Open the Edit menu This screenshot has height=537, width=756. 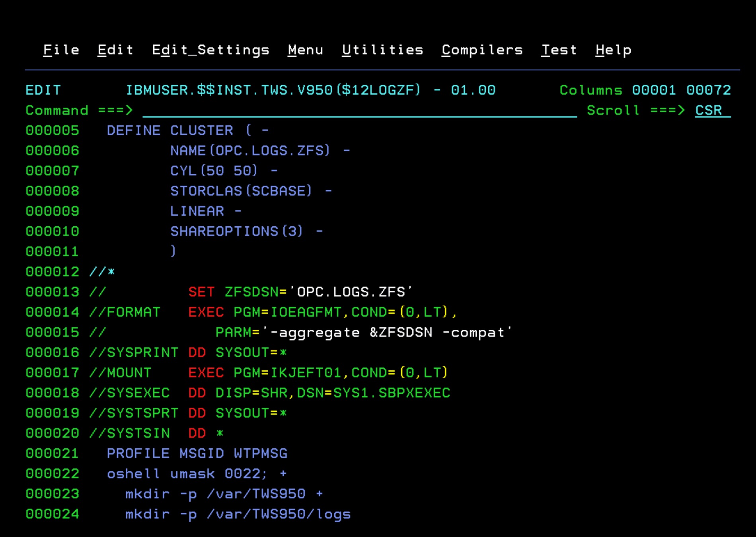pos(115,50)
